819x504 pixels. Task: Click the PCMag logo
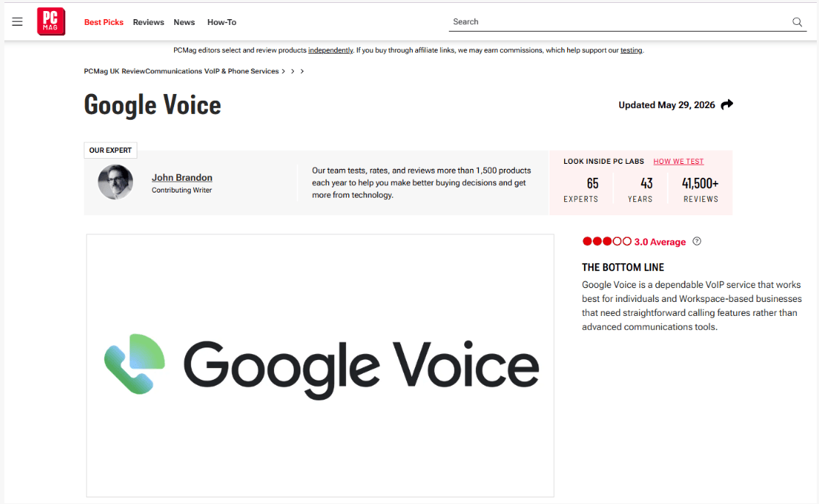pyautogui.click(x=51, y=21)
